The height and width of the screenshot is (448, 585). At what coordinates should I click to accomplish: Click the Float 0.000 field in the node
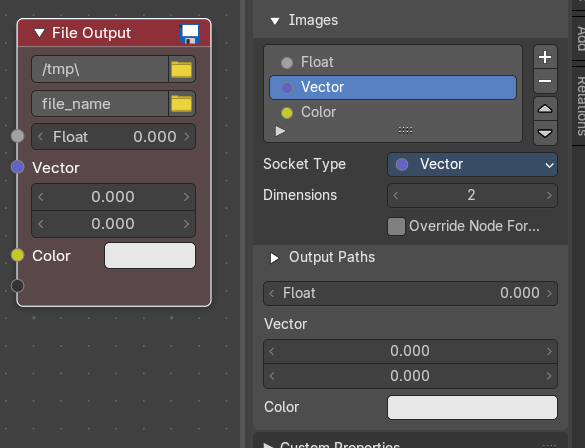click(113, 137)
